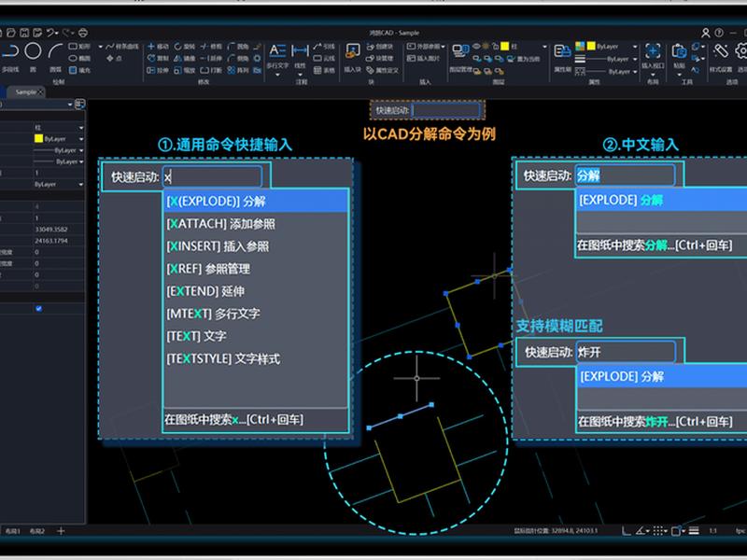The image size is (747, 560).
Task: Open the user account icon
Action: pos(706,33)
